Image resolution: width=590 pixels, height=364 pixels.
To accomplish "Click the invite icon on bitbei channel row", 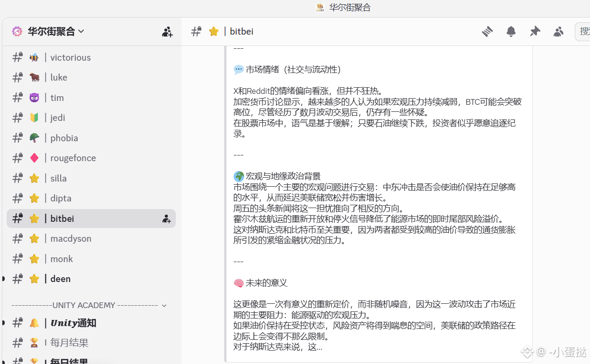I will click(x=166, y=218).
